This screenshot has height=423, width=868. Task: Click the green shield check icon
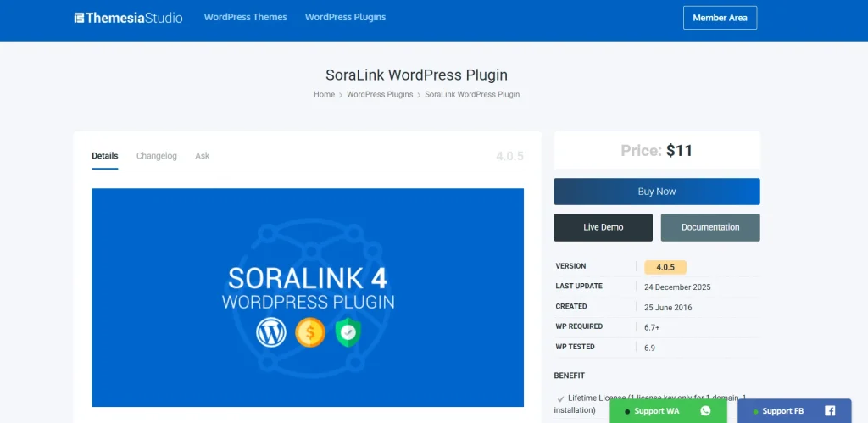348,332
